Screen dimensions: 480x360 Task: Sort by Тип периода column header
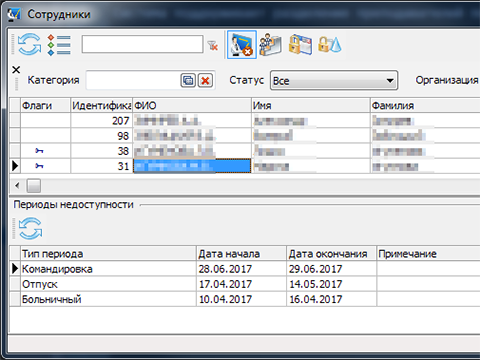pyautogui.click(x=108, y=254)
